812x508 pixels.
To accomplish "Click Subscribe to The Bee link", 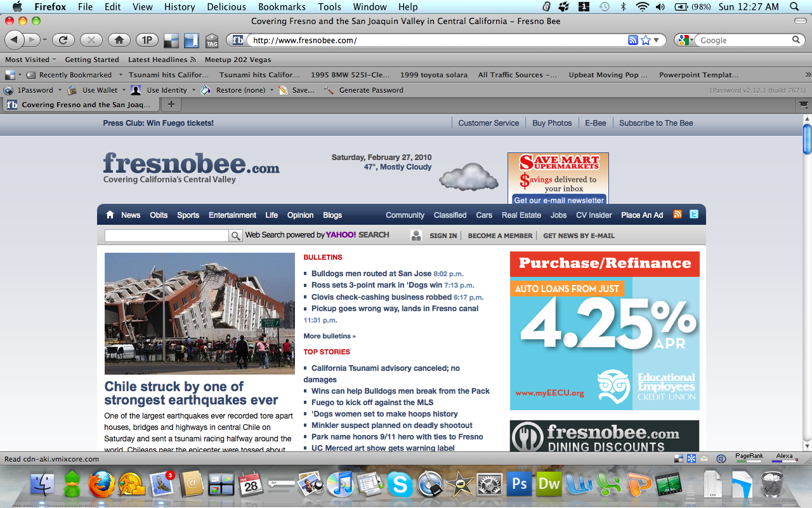I will pyautogui.click(x=656, y=123).
